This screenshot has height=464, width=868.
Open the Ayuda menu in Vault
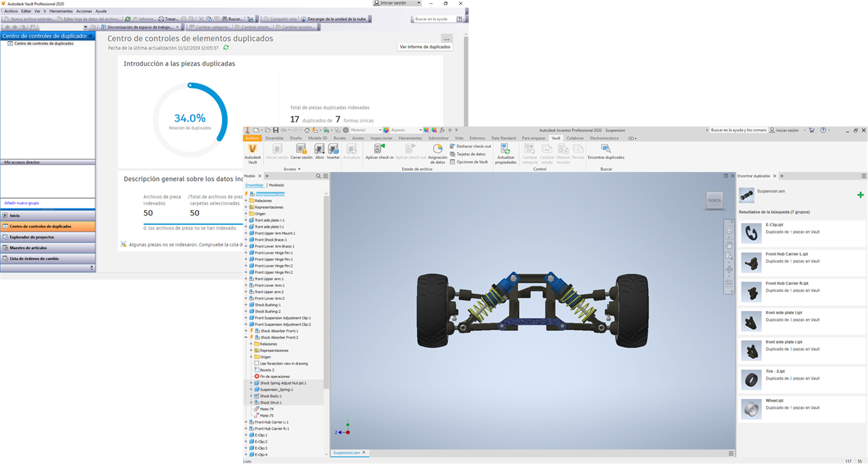(101, 11)
